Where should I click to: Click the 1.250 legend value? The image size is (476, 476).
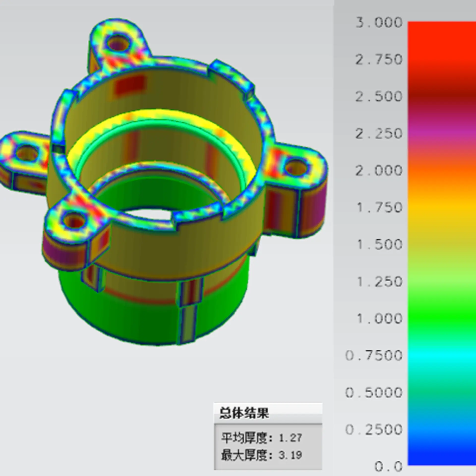[380, 282]
